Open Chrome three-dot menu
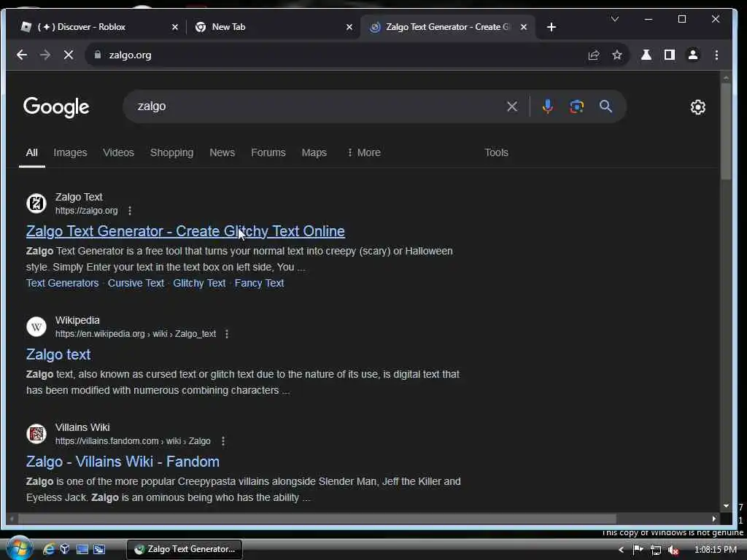 click(x=716, y=55)
